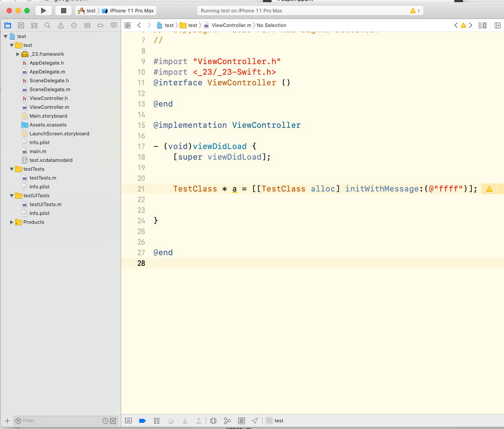Viewport: 504px width, 429px height.
Task: Click the View hierarchy debugger icon
Action: pos(213,421)
